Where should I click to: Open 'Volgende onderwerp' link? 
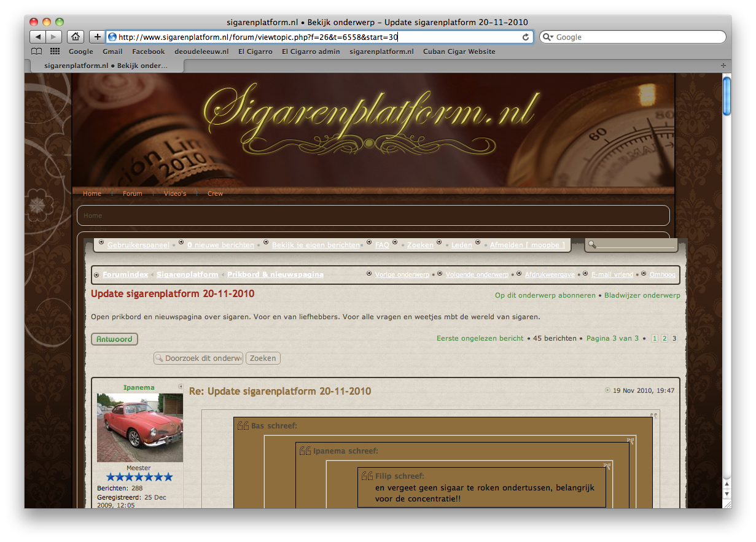coord(477,274)
